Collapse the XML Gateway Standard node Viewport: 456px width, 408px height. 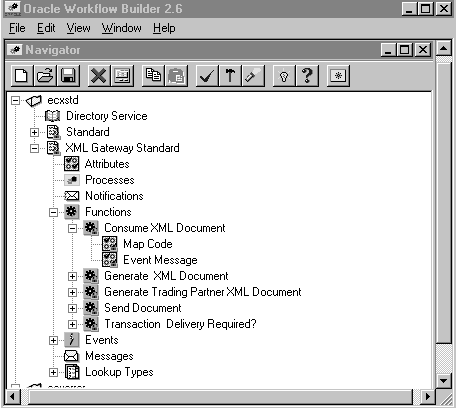click(x=34, y=148)
